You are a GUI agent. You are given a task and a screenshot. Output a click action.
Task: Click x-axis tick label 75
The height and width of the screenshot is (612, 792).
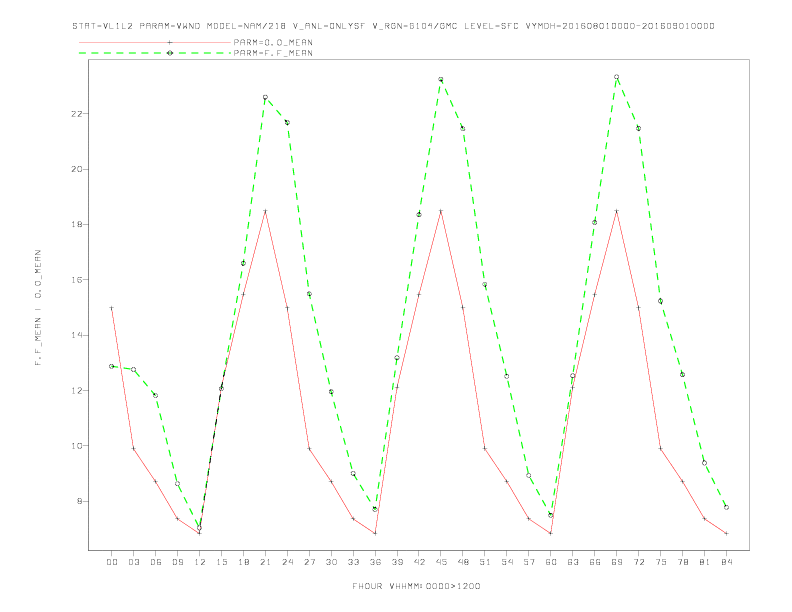pos(661,562)
